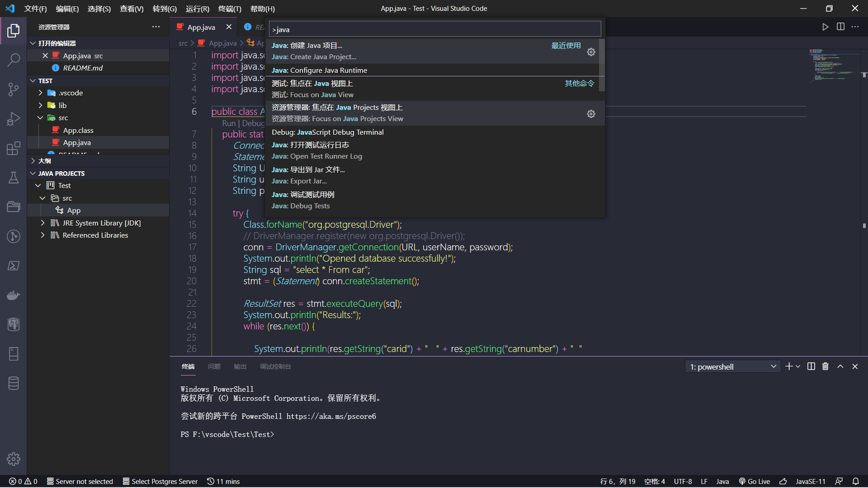Open the Run and Debug panel
868x488 pixels.
[14, 118]
